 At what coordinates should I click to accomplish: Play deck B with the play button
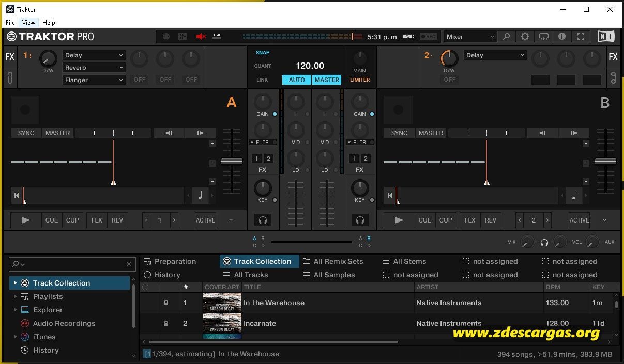pyautogui.click(x=399, y=220)
